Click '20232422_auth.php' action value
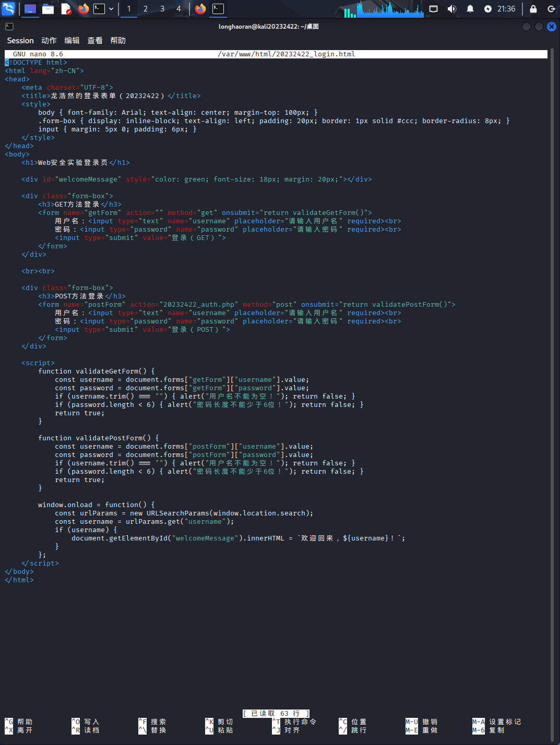Viewport: 560px width, 745px height. 199,305
